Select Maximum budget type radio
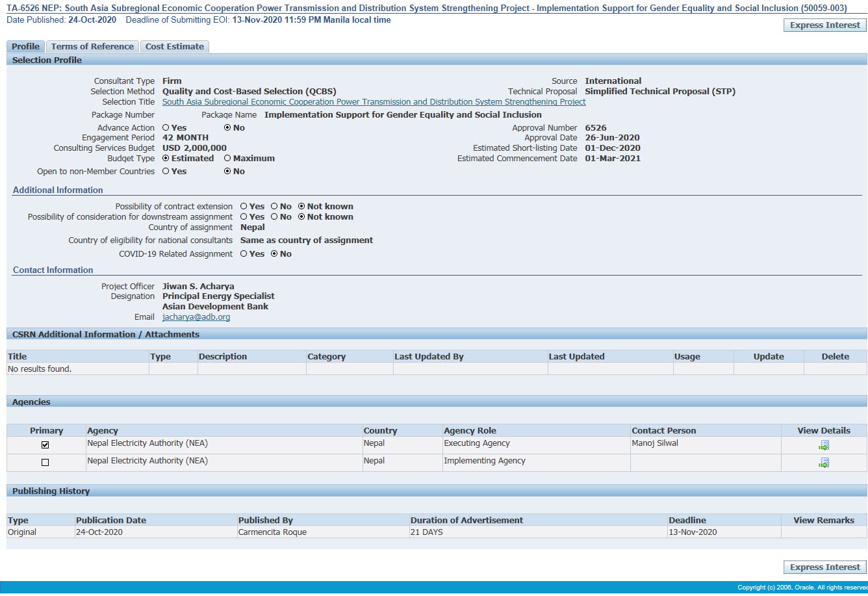The height and width of the screenshot is (596, 868). [x=227, y=159]
